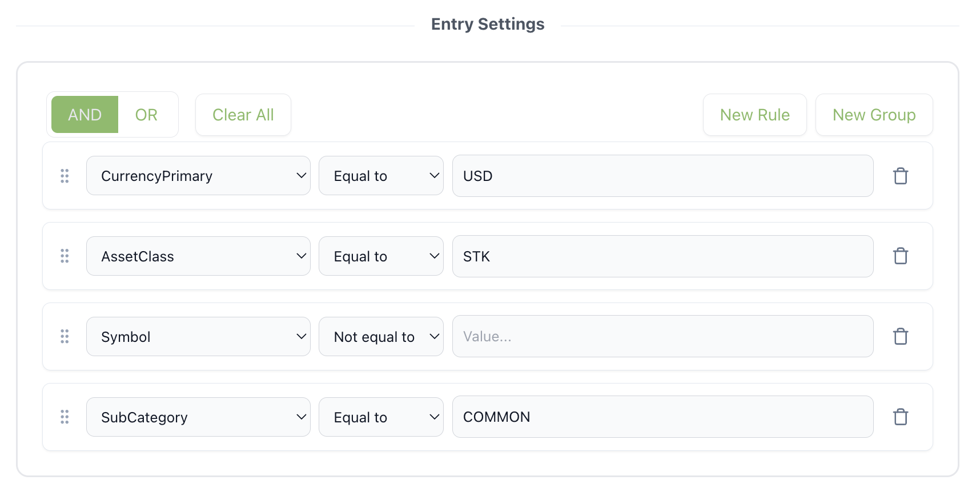980x492 pixels.
Task: Open the Equal to dropdown for SubCategory
Action: (381, 417)
